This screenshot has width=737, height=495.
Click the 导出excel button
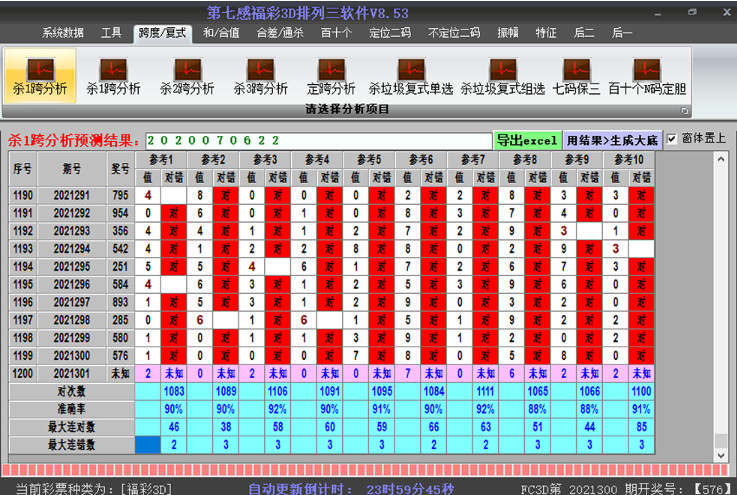[x=527, y=140]
